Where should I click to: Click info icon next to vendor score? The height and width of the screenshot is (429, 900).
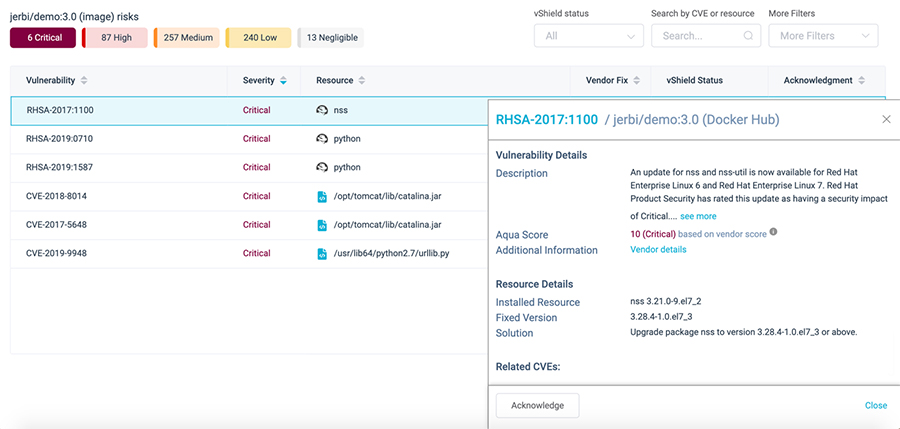click(x=773, y=232)
